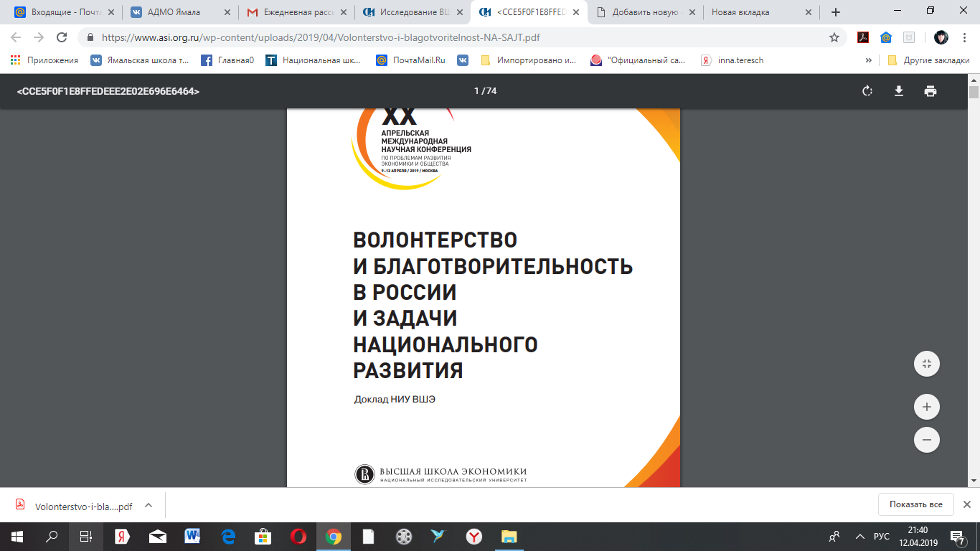Zoom out of the PDF

click(x=926, y=440)
